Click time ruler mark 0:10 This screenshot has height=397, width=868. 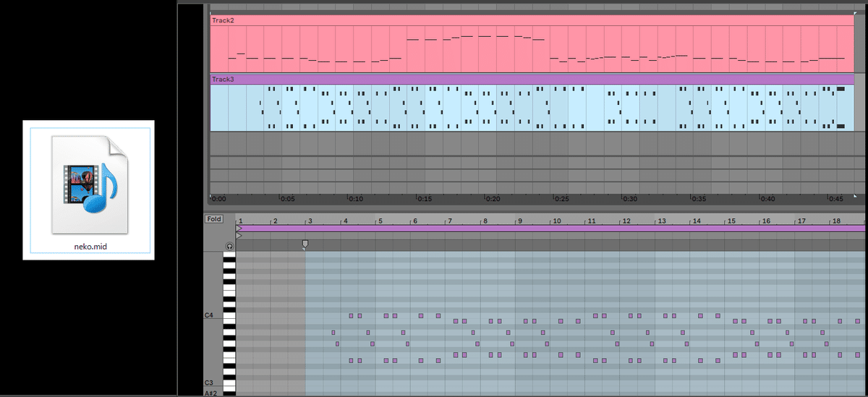coord(356,198)
